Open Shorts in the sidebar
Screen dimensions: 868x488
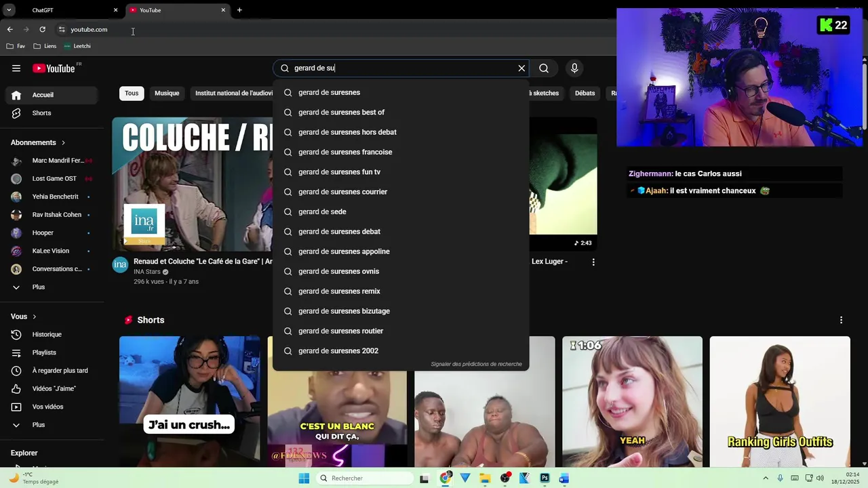[x=53, y=113]
